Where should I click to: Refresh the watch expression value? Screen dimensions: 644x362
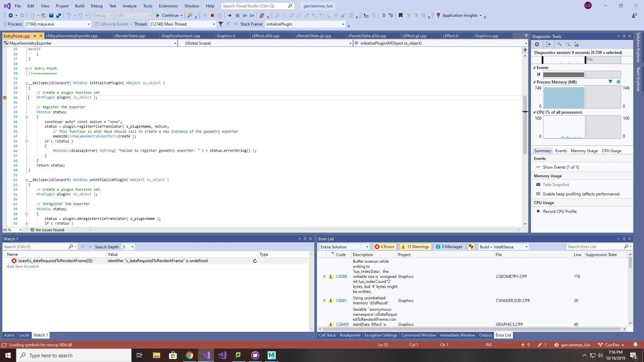255,261
